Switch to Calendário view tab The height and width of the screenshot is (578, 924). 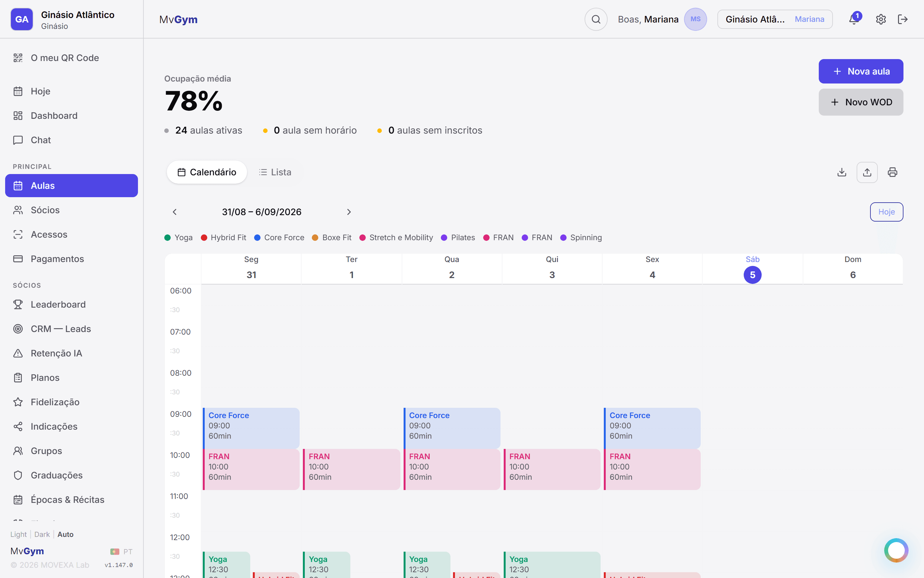pyautogui.click(x=207, y=172)
